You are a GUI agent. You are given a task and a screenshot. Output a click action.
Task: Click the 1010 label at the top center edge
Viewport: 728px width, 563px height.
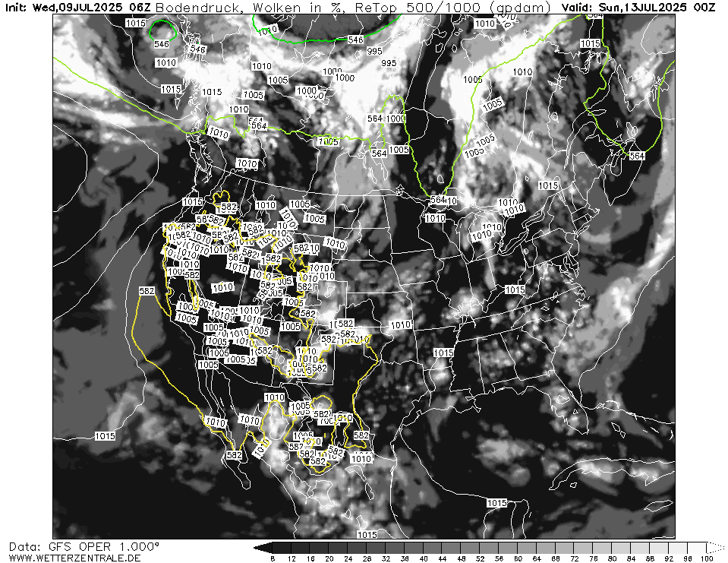coord(485,24)
